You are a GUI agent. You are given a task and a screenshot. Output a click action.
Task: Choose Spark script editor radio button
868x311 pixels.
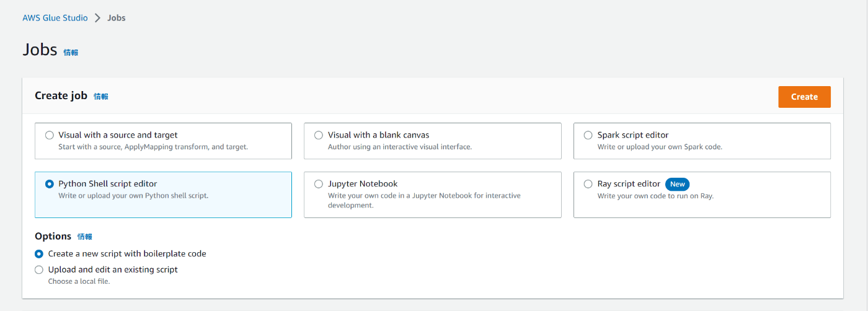tap(588, 135)
